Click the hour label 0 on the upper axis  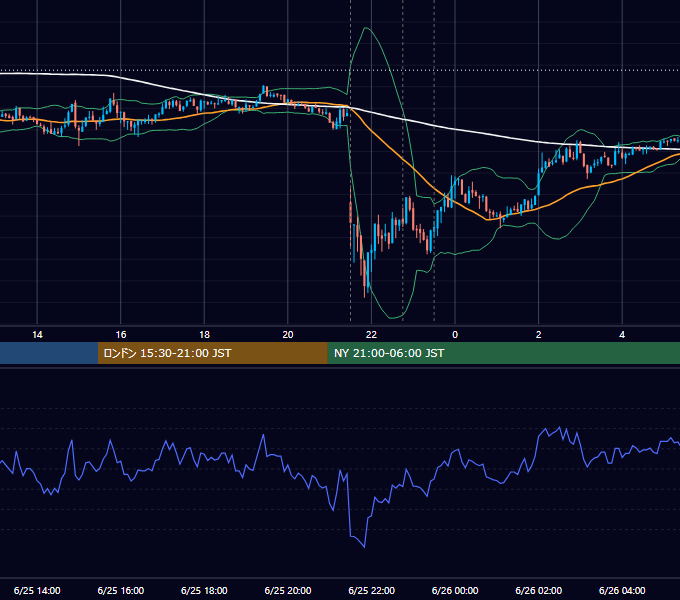tap(455, 335)
